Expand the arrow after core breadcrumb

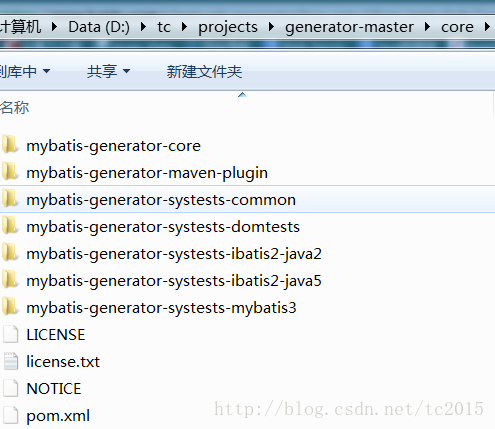[x=487, y=27]
